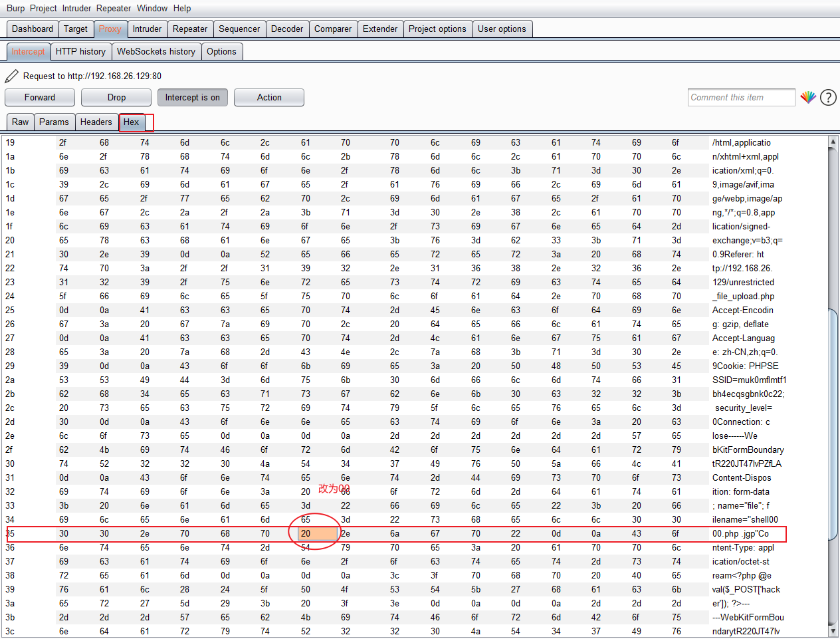840x639 pixels.
Task: Open the Project menu
Action: coord(43,8)
